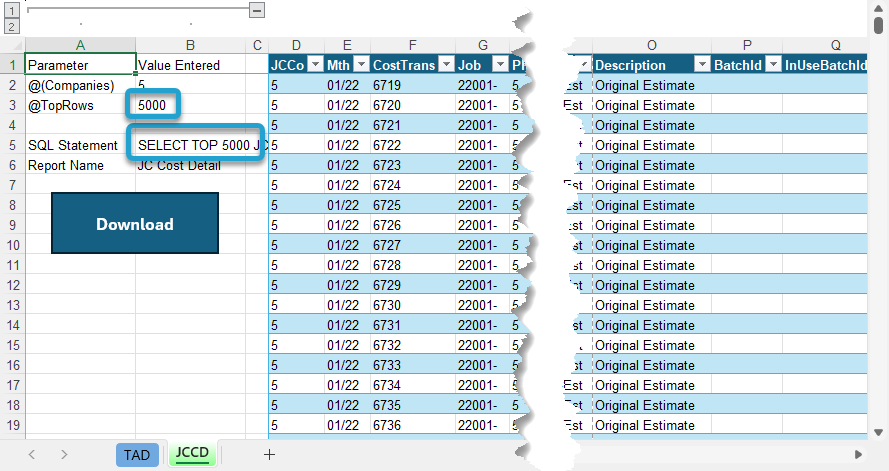Open the Mth column filter dropdown

[361, 65]
